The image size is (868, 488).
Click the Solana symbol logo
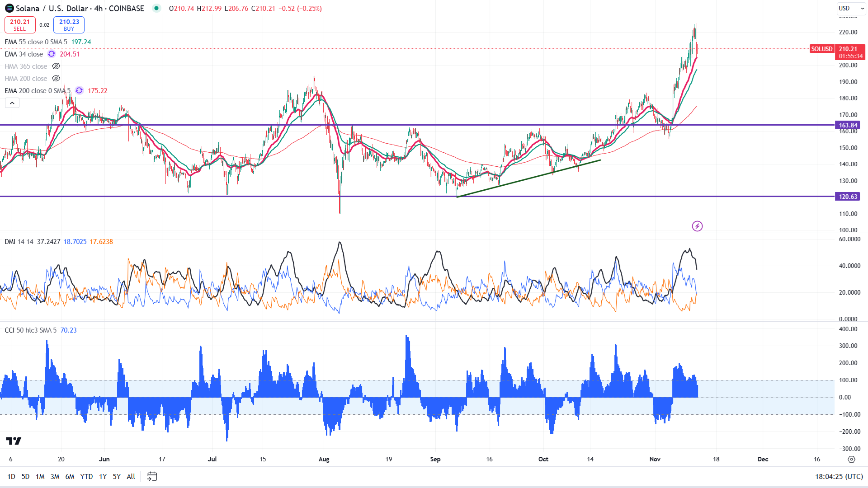tap(9, 8)
